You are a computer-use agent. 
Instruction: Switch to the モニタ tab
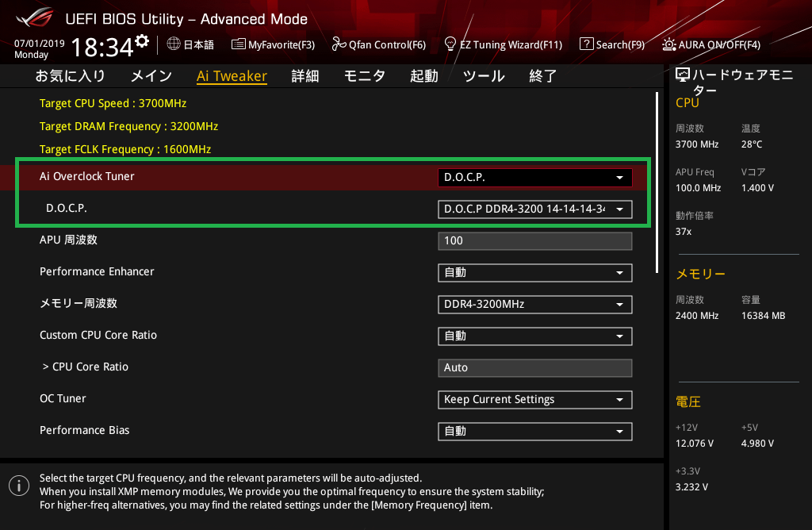365,76
